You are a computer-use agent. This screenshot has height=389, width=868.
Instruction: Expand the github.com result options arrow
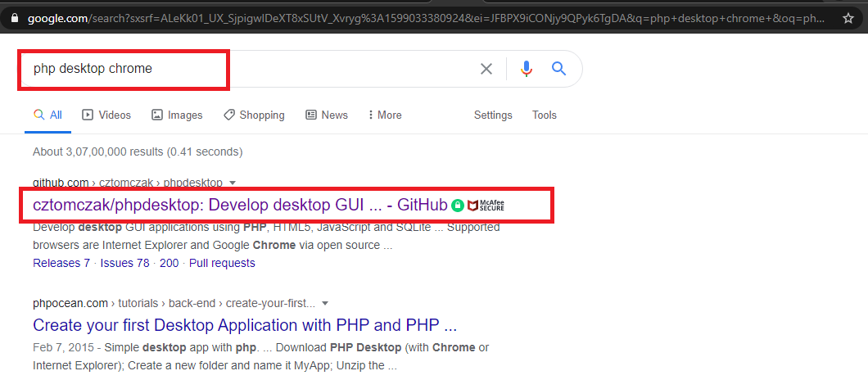click(233, 182)
